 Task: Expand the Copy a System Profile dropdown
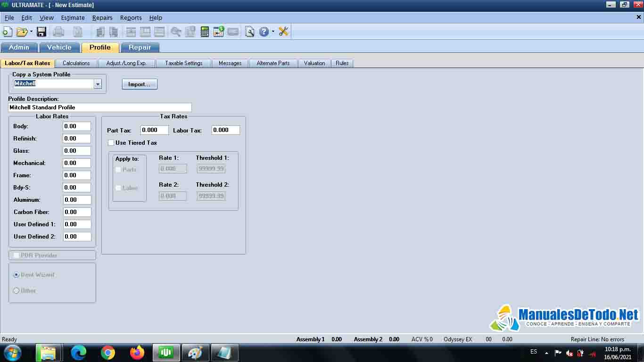coord(98,84)
